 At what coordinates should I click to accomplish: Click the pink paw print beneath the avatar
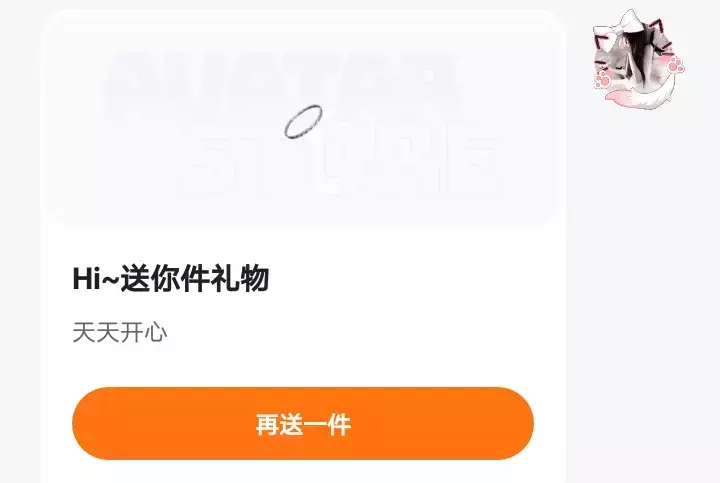(x=602, y=81)
